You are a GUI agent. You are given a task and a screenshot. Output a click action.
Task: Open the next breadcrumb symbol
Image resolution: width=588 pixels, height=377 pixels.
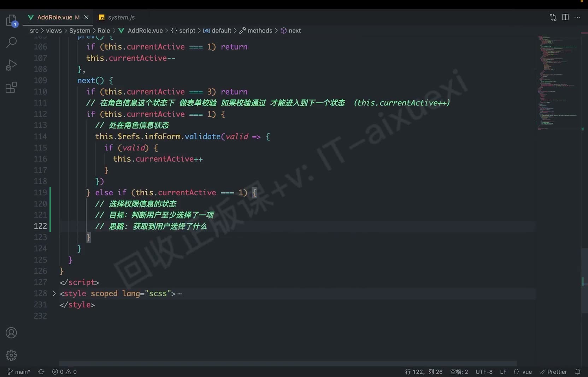[291, 31]
